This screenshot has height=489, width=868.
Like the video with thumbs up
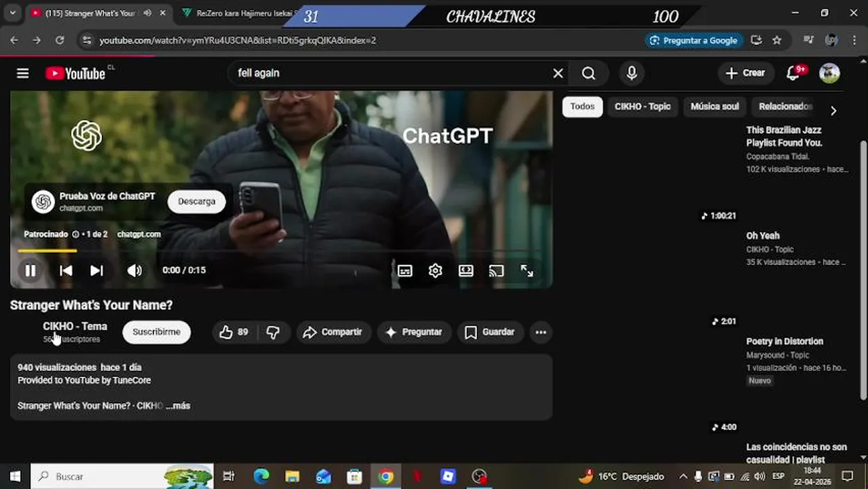(x=233, y=332)
